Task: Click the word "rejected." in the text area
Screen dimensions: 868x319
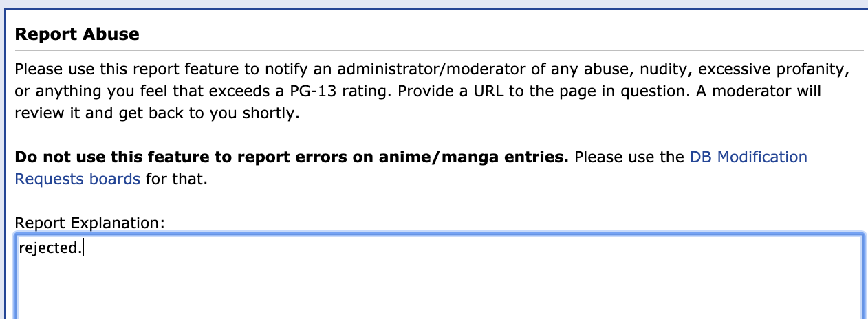Action: coord(50,249)
